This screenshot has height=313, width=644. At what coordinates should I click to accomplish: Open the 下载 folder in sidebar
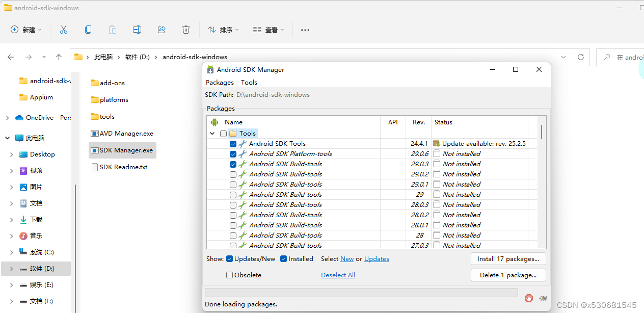click(x=31, y=219)
